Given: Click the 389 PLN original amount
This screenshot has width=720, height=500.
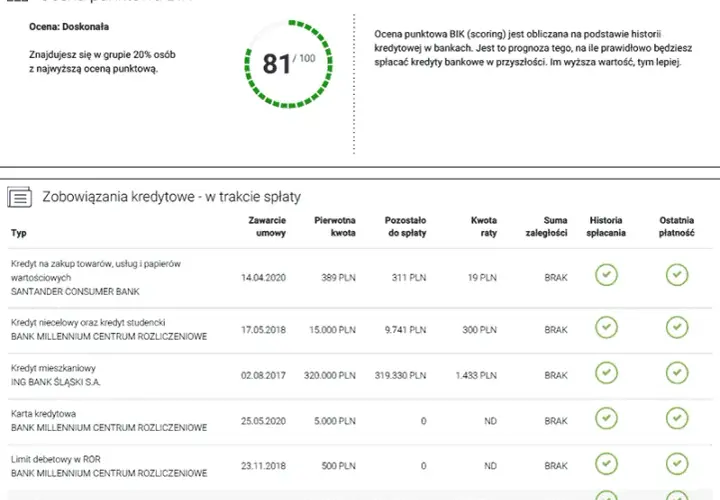Looking at the screenshot, I should tap(338, 277).
